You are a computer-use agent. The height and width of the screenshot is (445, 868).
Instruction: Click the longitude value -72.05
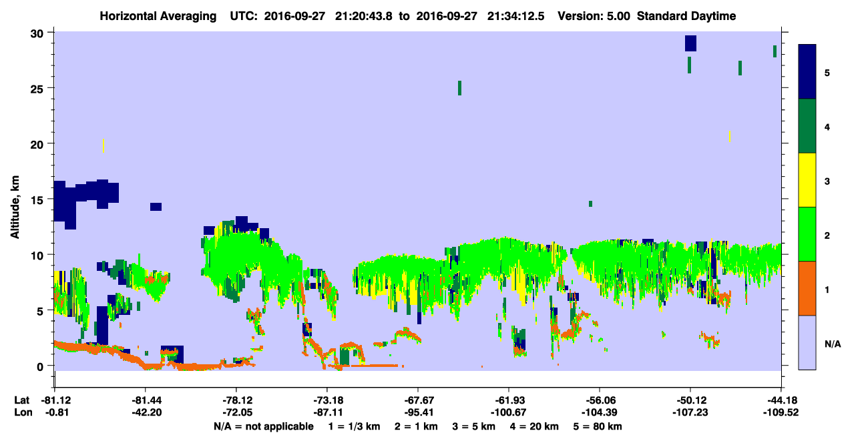pyautogui.click(x=236, y=412)
